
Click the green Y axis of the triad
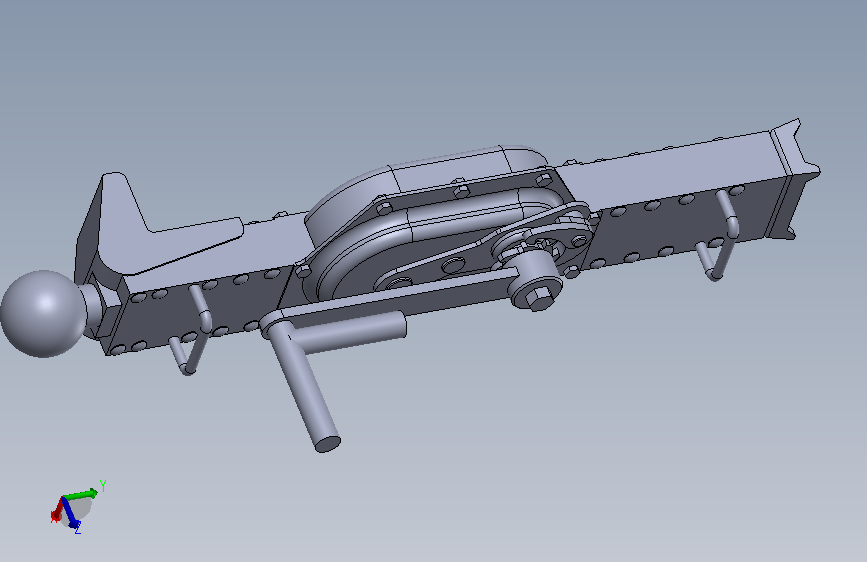tap(82, 493)
